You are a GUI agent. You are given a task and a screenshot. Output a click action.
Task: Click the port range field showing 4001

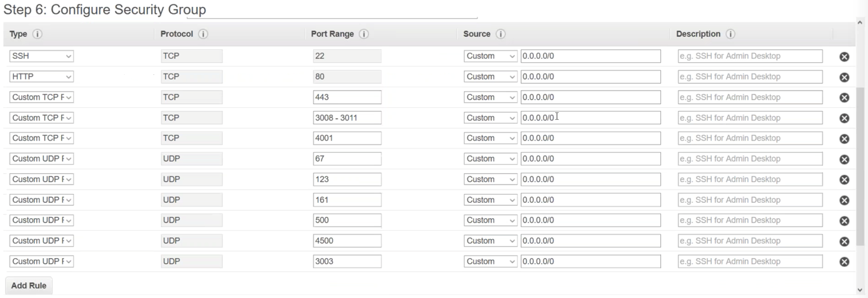[x=347, y=138]
